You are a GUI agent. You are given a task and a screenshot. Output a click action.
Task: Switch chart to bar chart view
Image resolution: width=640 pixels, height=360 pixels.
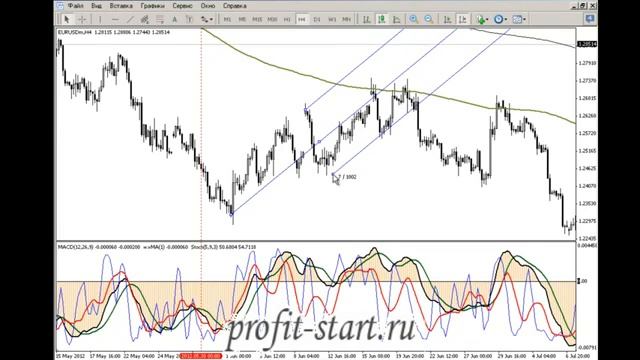click(367, 19)
